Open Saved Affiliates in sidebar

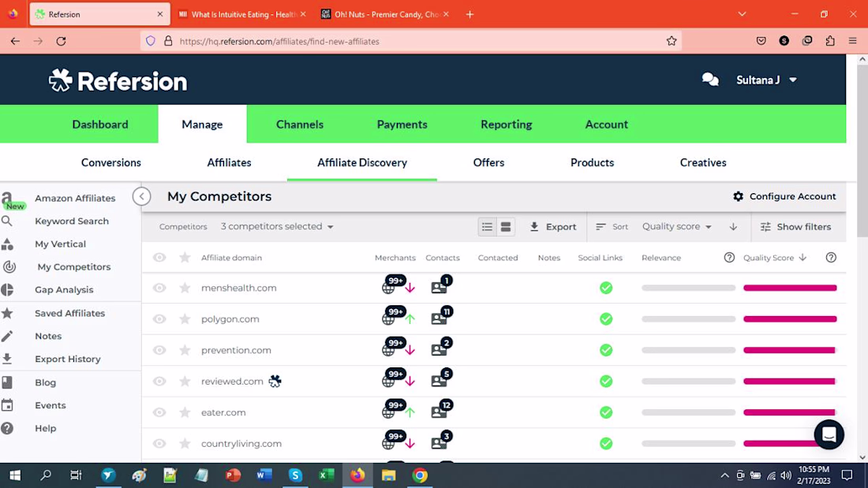pyautogui.click(x=69, y=313)
